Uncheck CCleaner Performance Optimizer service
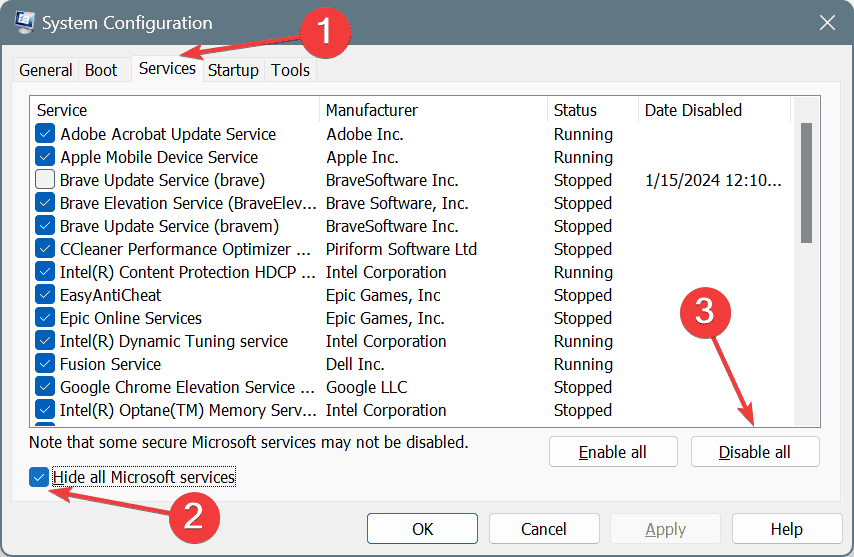This screenshot has width=854, height=557. (x=45, y=248)
